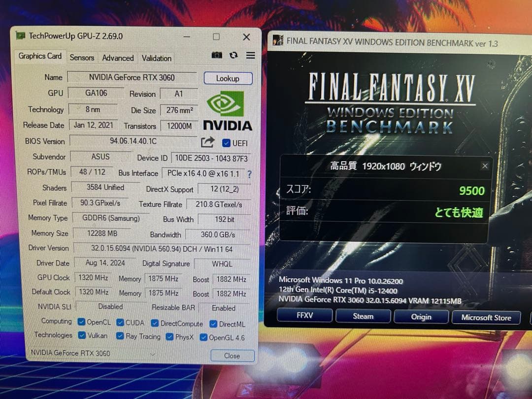This screenshot has width=532, height=399.
Task: Click the Digital Signature value WHQL
Action: pyautogui.click(x=222, y=264)
